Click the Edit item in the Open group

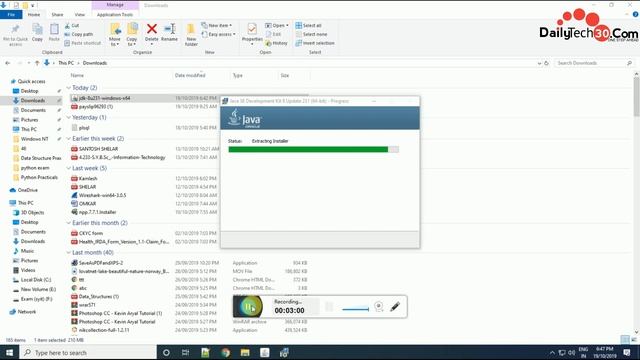tap(273, 34)
